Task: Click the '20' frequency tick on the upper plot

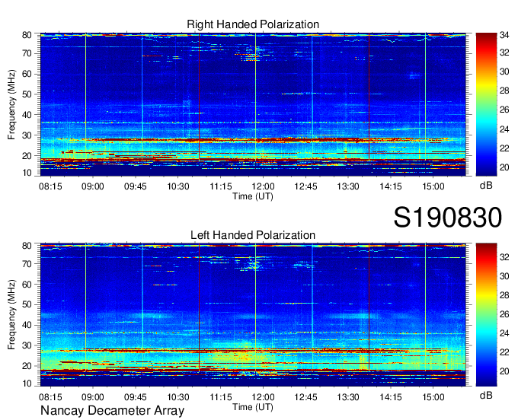Action: [27, 156]
